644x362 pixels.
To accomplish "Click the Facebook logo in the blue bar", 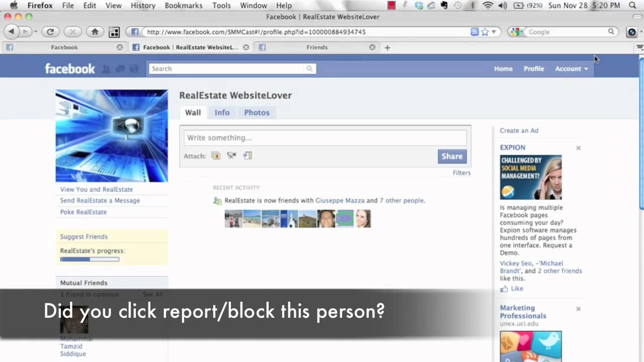I will [x=69, y=68].
